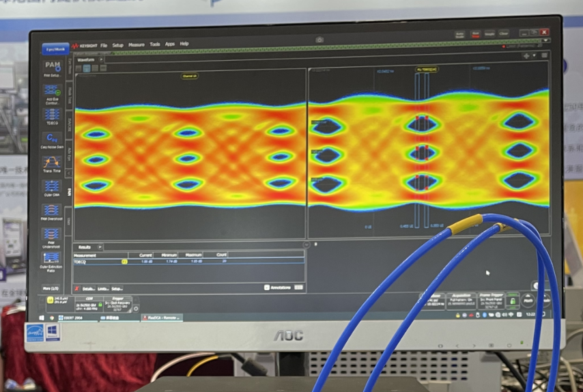Image resolution: width=583 pixels, height=392 pixels.
Task: Click the Auto Scale button
Action: (459, 33)
